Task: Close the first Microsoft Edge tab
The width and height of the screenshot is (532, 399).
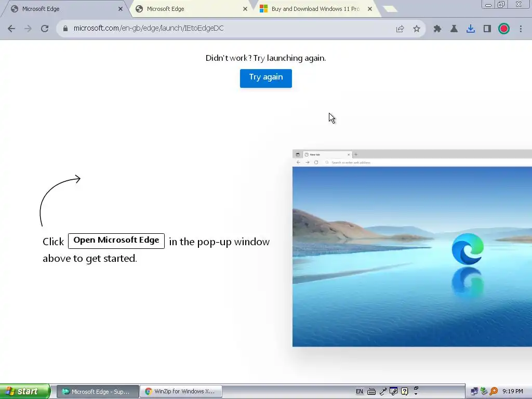Action: click(x=121, y=9)
